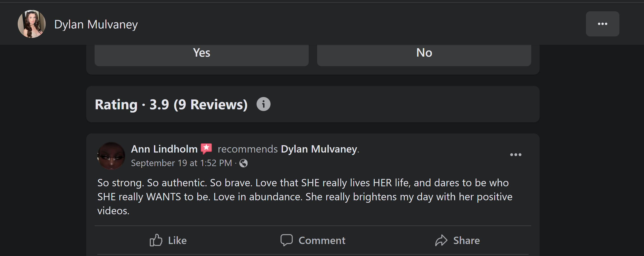Image resolution: width=644 pixels, height=256 pixels.
Task: Open the Ann Lindholm profile name link
Action: click(x=164, y=149)
